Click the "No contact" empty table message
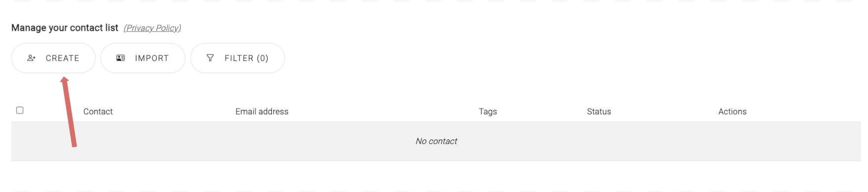 (436, 142)
